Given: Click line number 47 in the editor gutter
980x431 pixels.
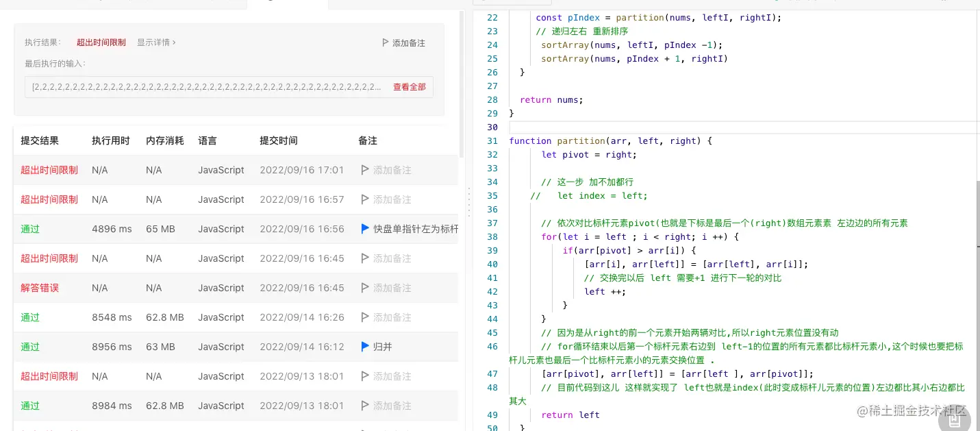Looking at the screenshot, I should coord(492,373).
